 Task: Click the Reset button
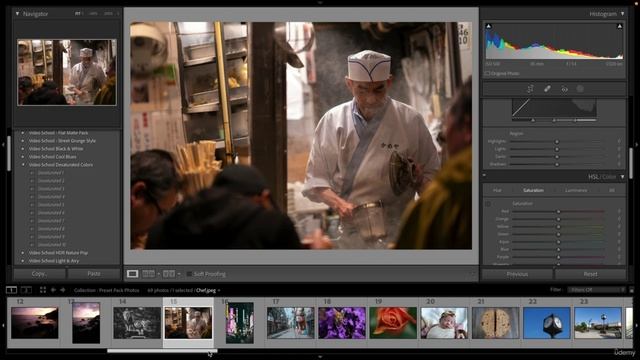pos(590,274)
